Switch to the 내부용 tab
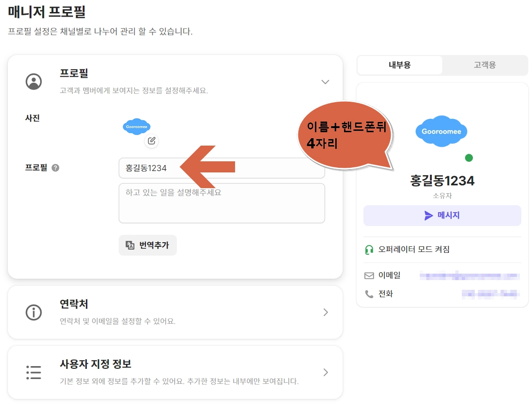This screenshot has height=404, width=532. [x=399, y=65]
